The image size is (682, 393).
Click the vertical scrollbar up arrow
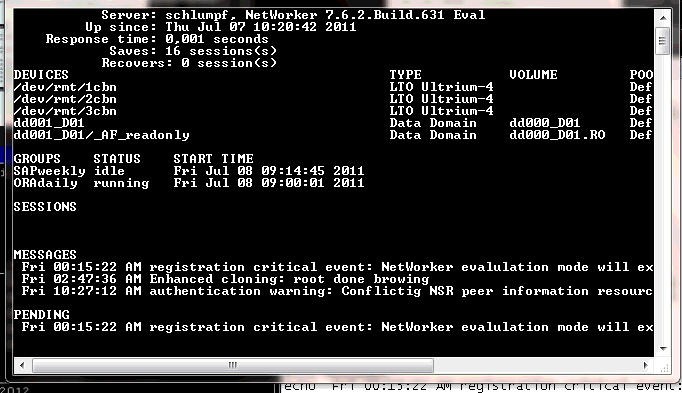(x=662, y=18)
